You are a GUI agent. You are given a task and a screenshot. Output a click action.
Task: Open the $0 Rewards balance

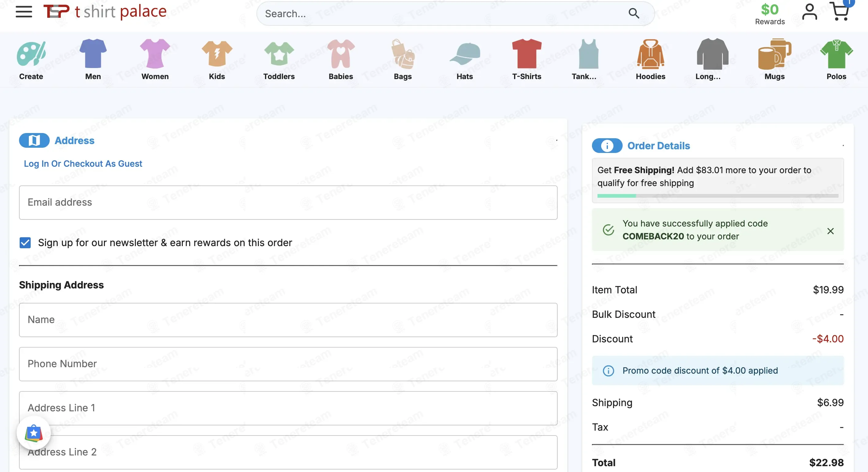point(770,14)
